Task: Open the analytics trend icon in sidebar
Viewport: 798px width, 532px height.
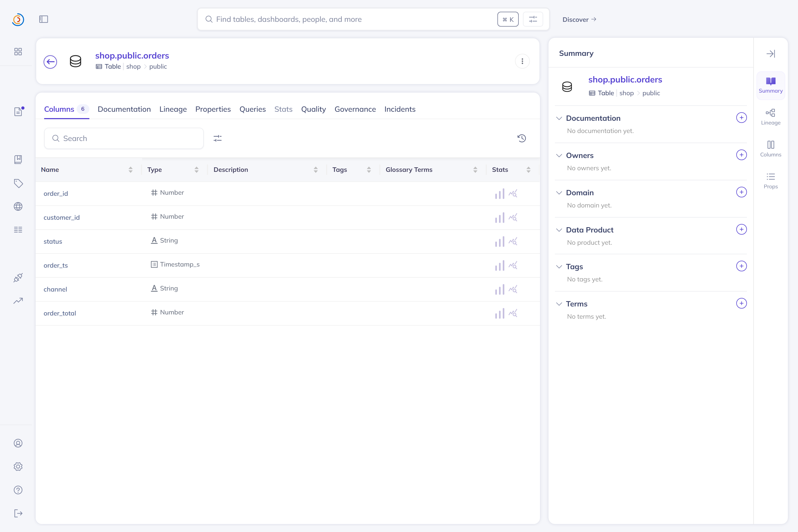Action: click(x=18, y=301)
